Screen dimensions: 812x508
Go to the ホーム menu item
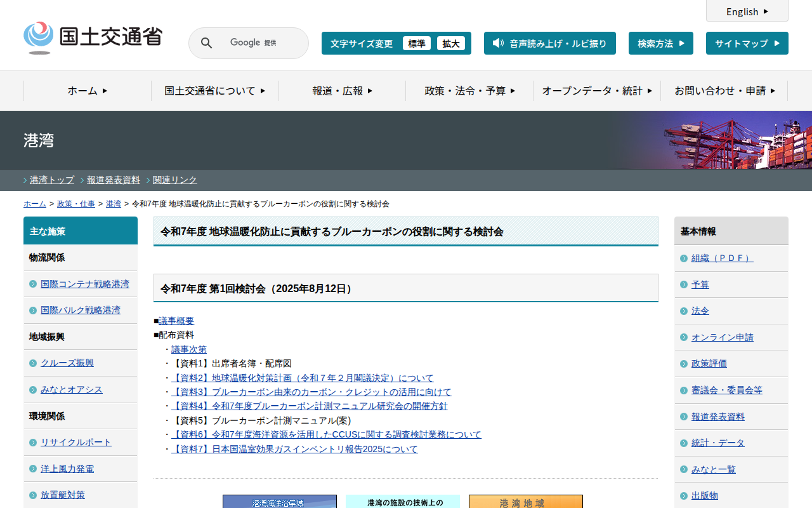coord(87,91)
